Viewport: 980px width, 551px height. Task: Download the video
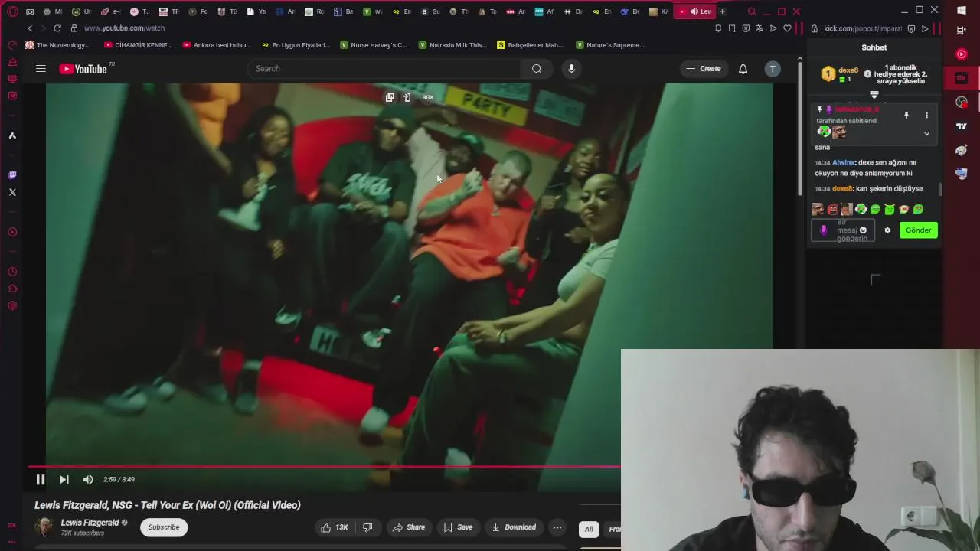(514, 527)
